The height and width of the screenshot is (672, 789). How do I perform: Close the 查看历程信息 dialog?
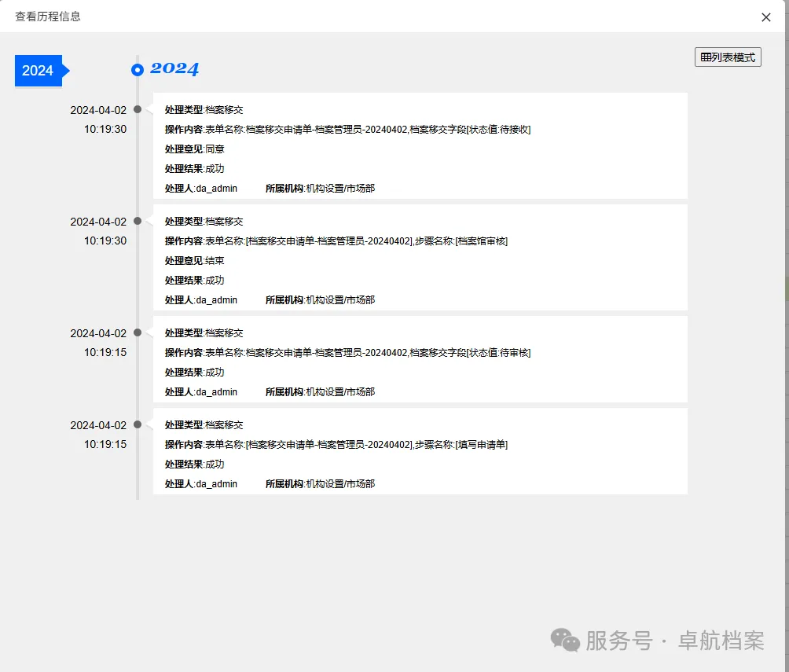[766, 17]
